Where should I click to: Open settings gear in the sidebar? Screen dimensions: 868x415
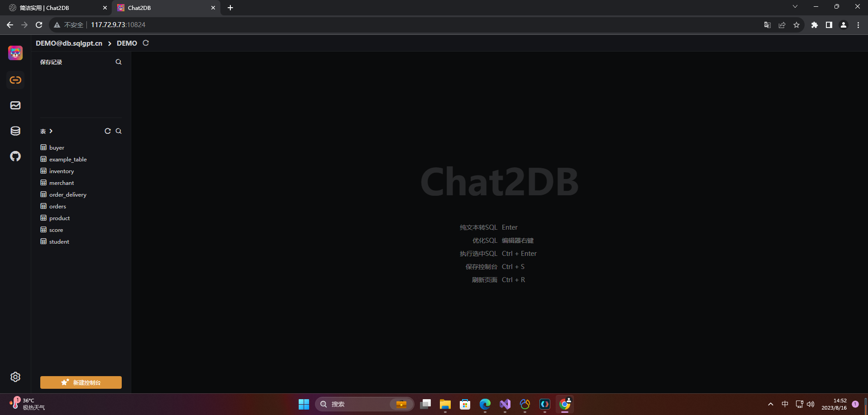coord(15,377)
